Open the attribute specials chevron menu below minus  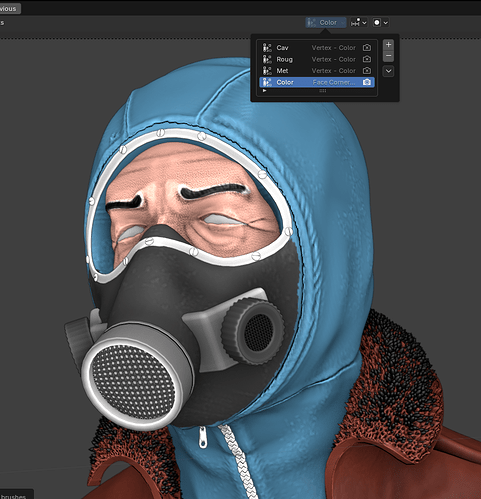[x=388, y=71]
